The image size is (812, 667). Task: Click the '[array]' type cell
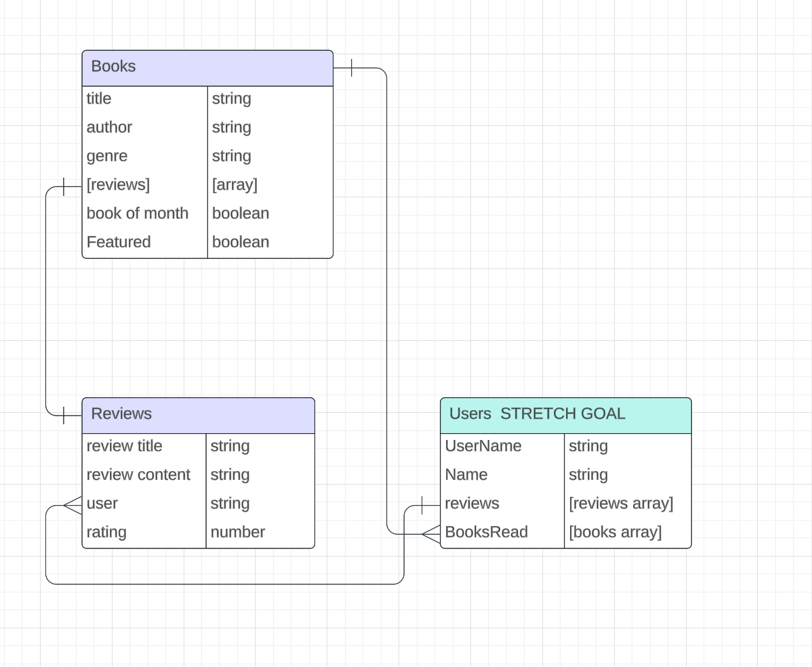pyautogui.click(x=235, y=184)
